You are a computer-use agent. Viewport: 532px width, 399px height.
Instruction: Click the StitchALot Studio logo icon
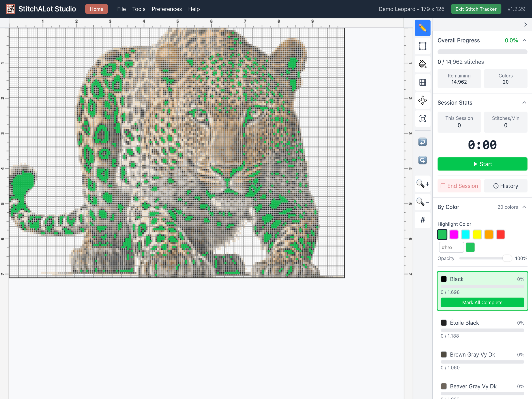[11, 9]
